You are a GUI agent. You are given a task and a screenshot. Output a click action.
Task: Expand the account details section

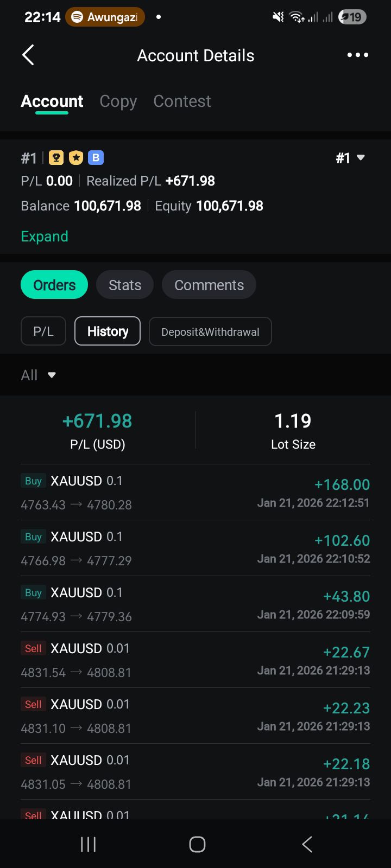coord(45,237)
